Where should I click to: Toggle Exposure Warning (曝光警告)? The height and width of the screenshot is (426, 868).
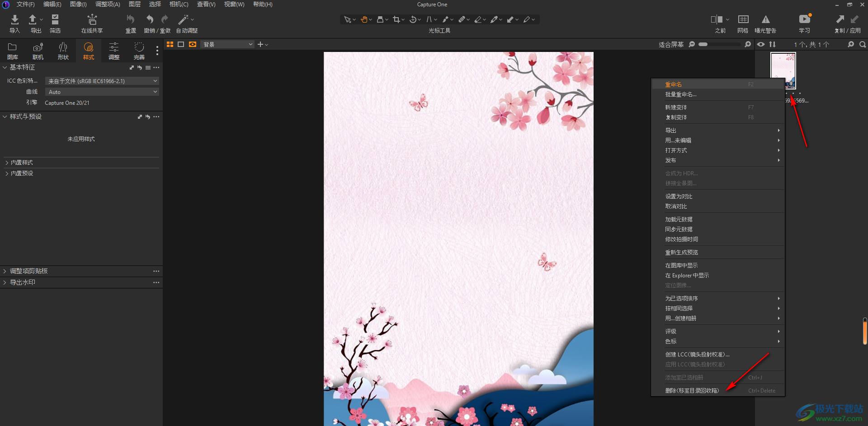(x=765, y=19)
